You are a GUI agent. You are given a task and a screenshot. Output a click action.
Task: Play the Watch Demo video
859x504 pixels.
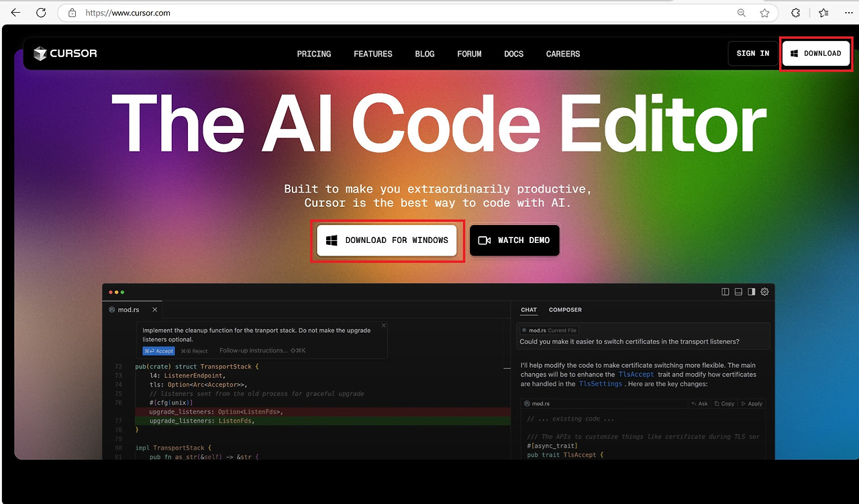coord(514,240)
